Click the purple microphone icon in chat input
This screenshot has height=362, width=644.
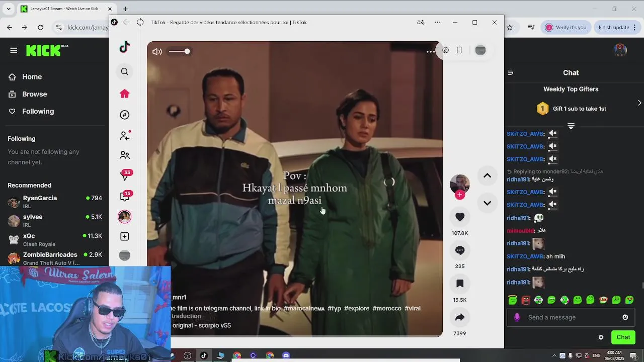(x=517, y=317)
